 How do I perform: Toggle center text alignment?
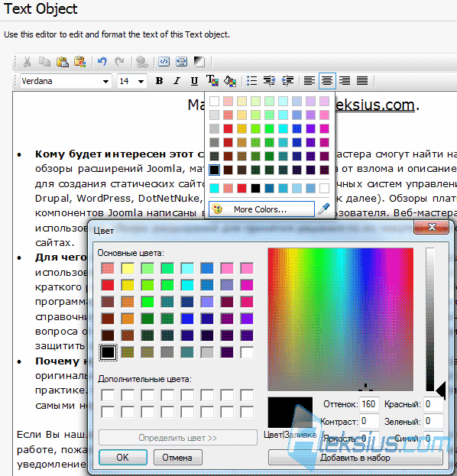[x=327, y=81]
